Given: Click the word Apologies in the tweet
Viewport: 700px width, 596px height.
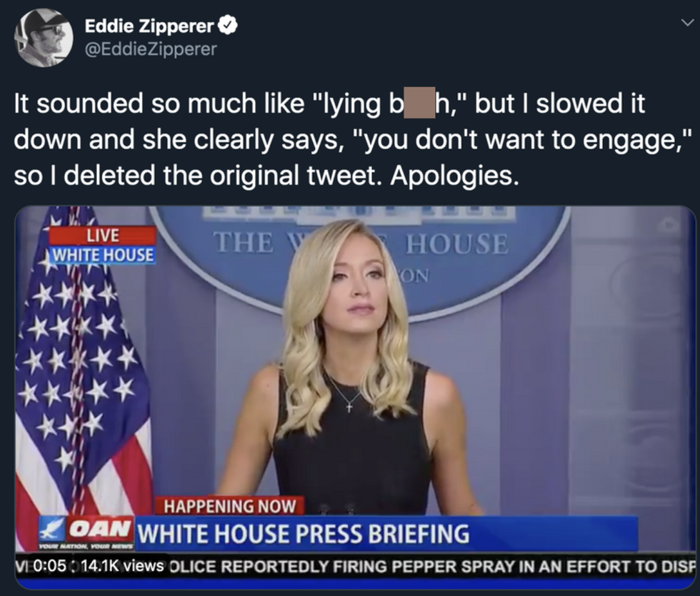Looking at the screenshot, I should (451, 175).
